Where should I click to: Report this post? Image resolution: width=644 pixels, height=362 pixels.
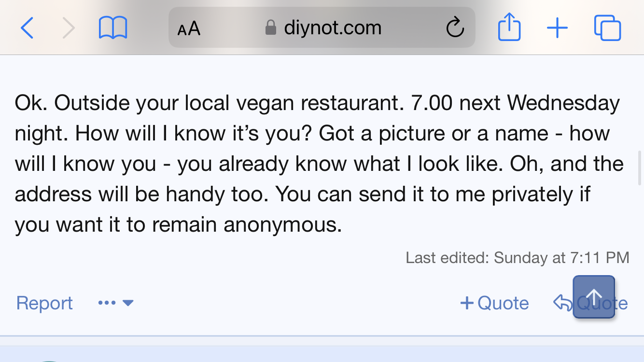pos(44,303)
